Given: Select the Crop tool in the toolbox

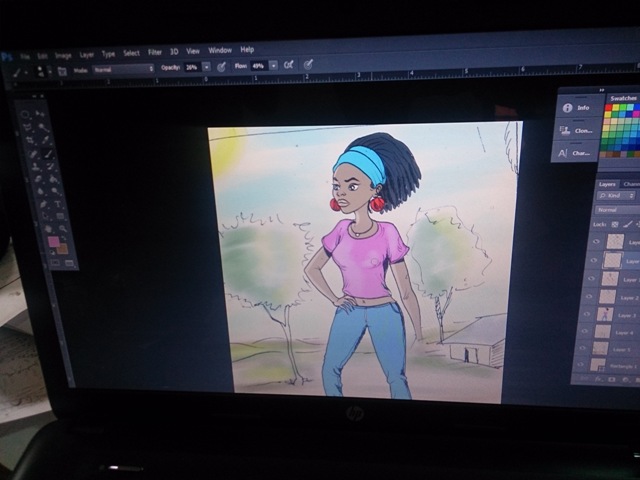Looking at the screenshot, I should click(29, 140).
